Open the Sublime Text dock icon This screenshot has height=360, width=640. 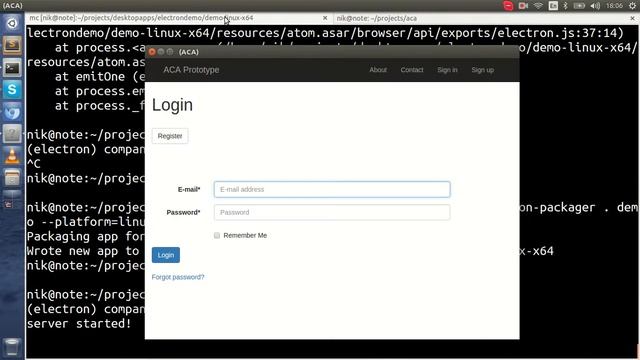[12, 45]
